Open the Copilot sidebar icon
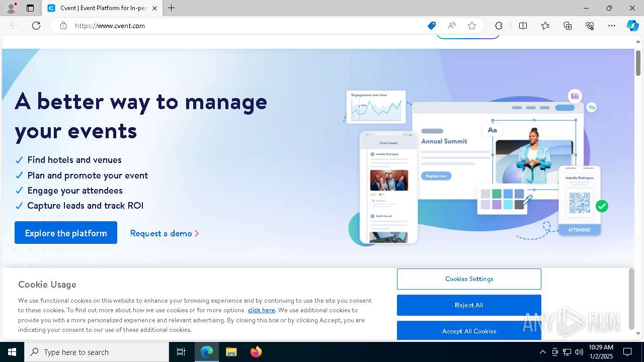644x362 pixels. [x=632, y=26]
